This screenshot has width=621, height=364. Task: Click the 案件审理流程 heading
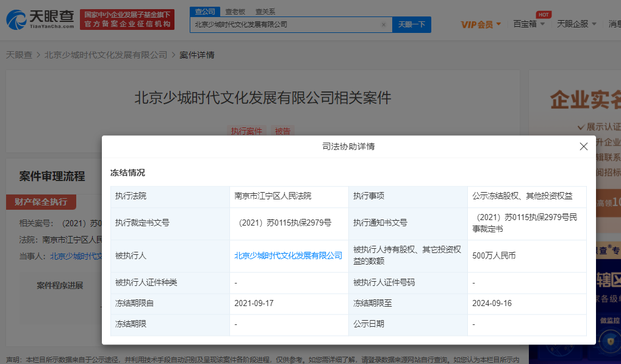click(52, 176)
